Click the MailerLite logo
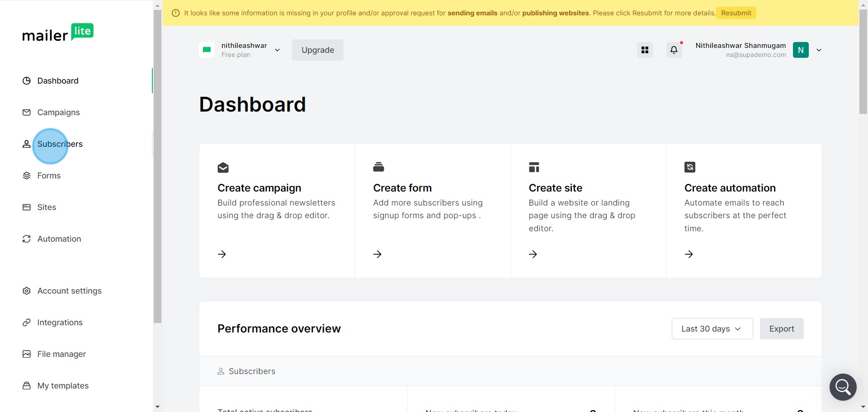The height and width of the screenshot is (412, 868). tap(58, 33)
